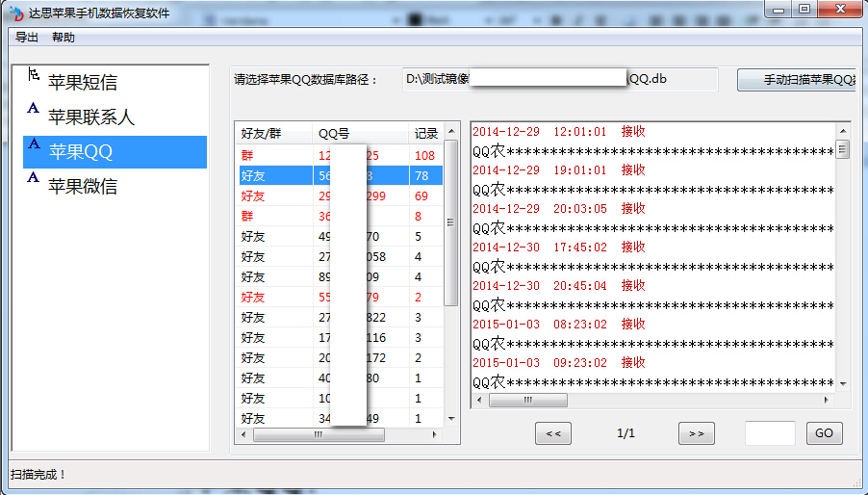Select the 好友 row ending 80
The width and height of the screenshot is (868, 495).
point(340,378)
